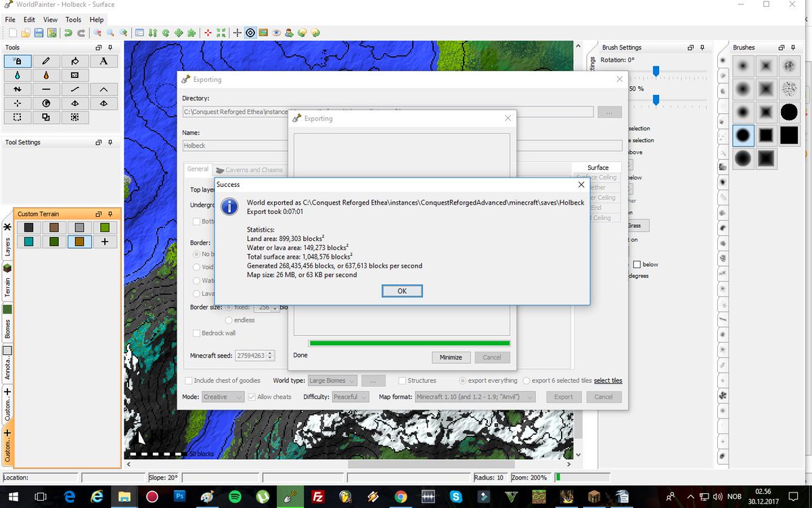Click OK in the Success dialog

click(x=402, y=291)
